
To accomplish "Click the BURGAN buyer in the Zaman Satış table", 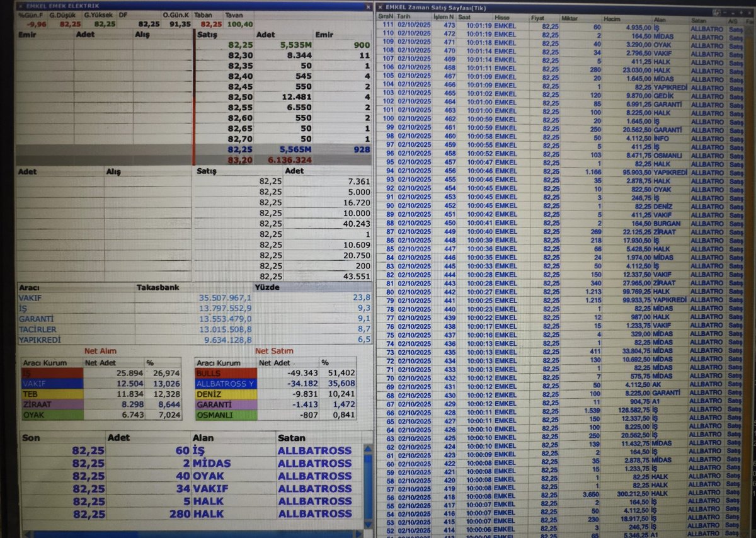I will tap(666, 223).
